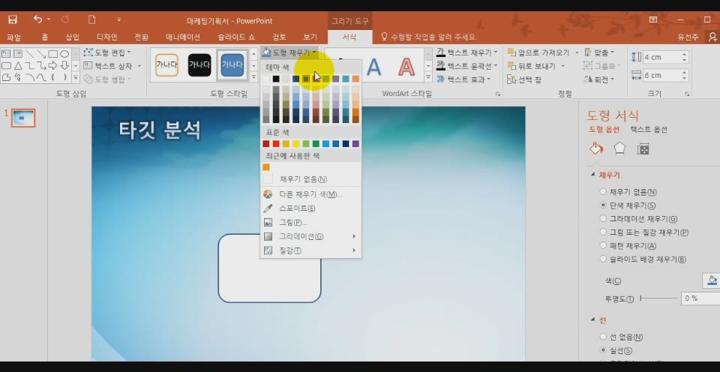720x372 pixels.
Task: Apply the blue 가나다 shape style
Action: [x=232, y=65]
